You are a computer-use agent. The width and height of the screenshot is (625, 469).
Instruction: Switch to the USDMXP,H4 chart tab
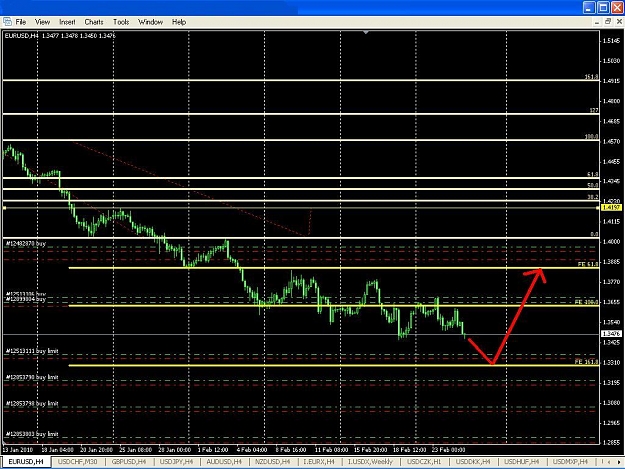[570, 462]
